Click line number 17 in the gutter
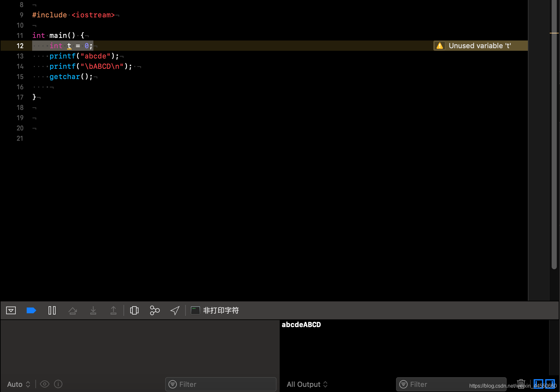The image size is (560, 392). pos(20,97)
